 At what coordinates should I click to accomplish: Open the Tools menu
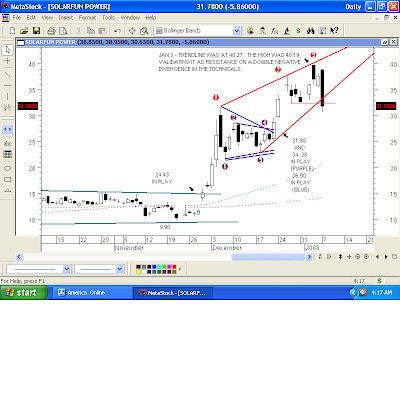[x=108, y=18]
